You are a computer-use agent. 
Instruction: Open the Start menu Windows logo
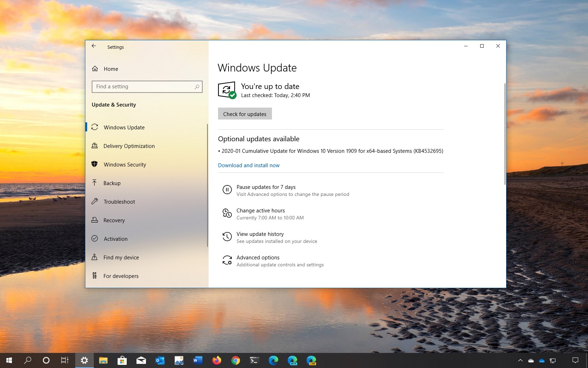point(9,360)
